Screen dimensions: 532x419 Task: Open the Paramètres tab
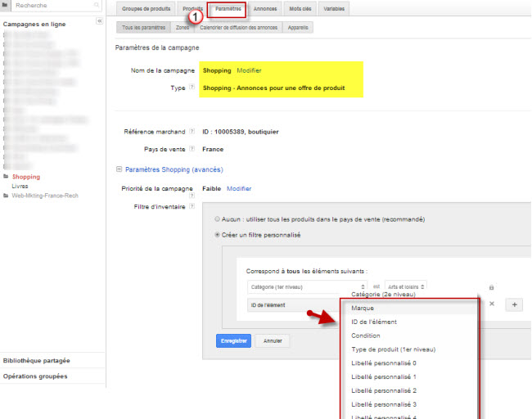point(228,9)
